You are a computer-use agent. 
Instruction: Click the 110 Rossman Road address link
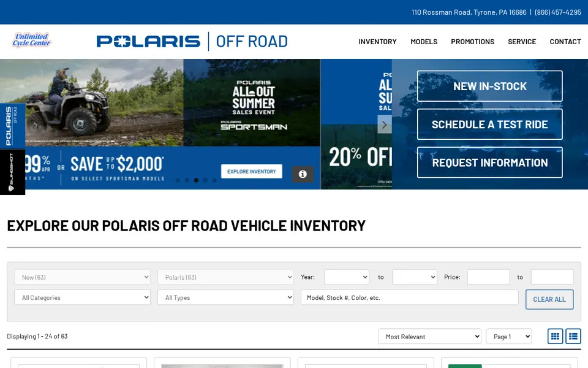coord(469,12)
